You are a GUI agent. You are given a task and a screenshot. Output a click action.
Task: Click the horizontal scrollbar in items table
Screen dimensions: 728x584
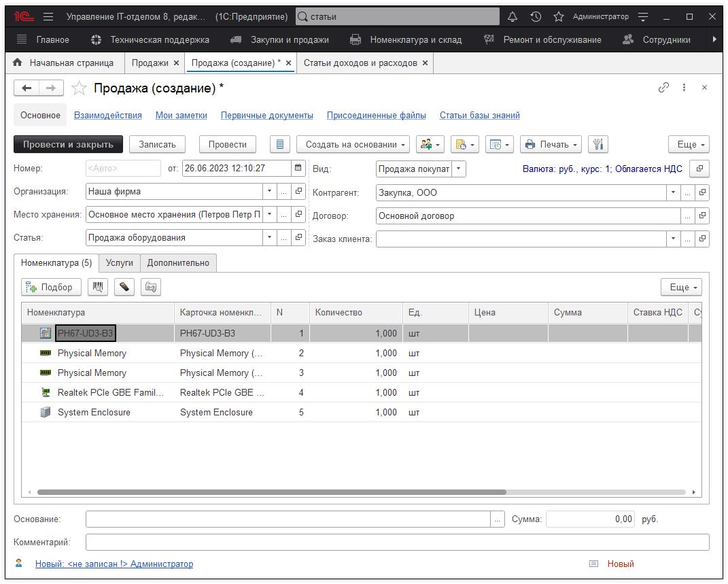(272, 492)
